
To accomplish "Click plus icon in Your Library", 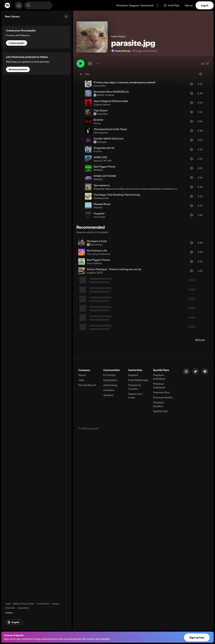I will 66,17.
